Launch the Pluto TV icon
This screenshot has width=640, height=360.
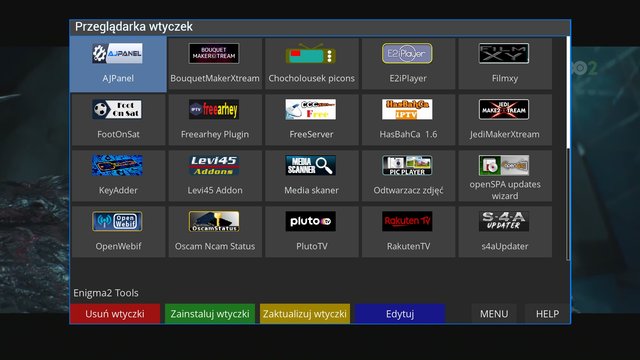point(311,221)
